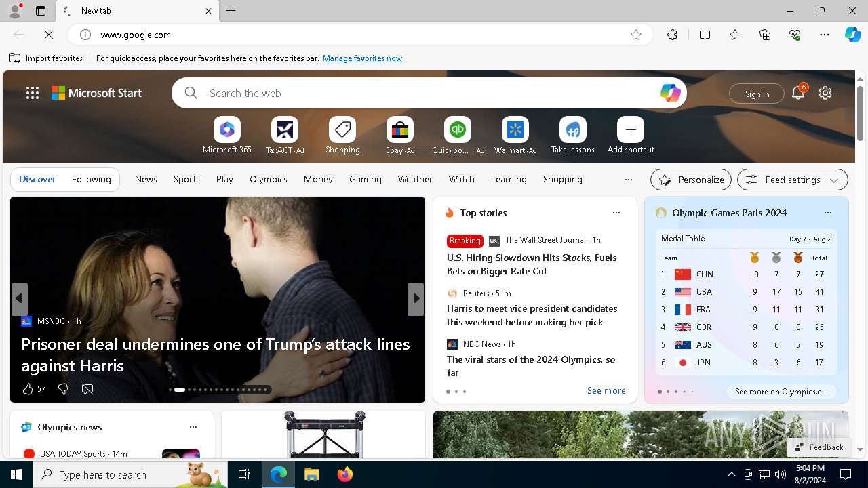This screenshot has width=868, height=488.
Task: Show more feed categories ellipsis
Action: (629, 180)
